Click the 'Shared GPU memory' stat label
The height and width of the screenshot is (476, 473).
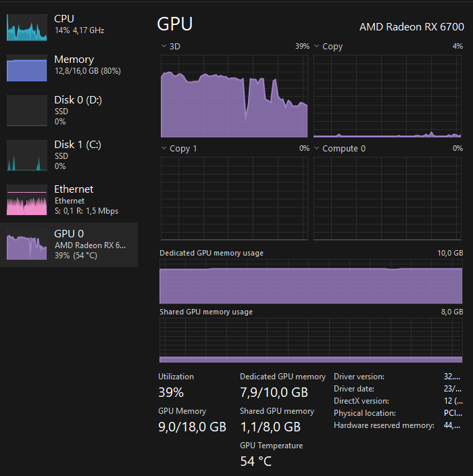pos(277,410)
